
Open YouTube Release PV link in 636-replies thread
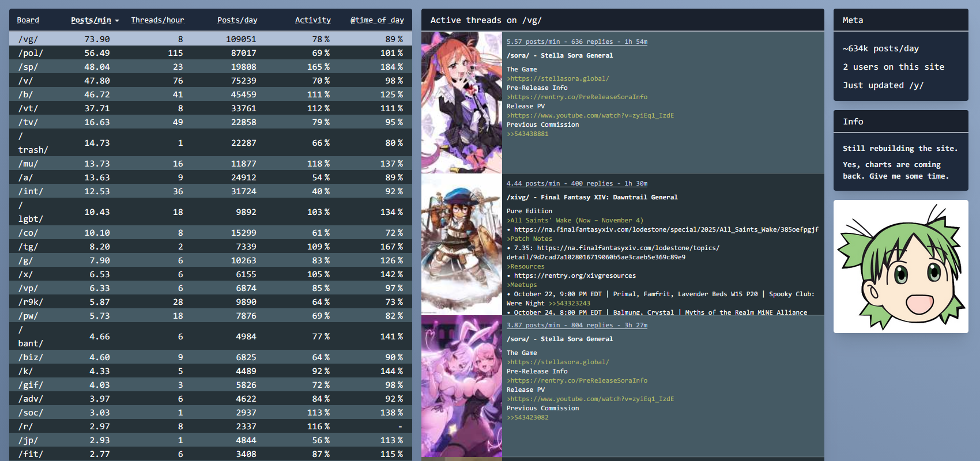(591, 115)
